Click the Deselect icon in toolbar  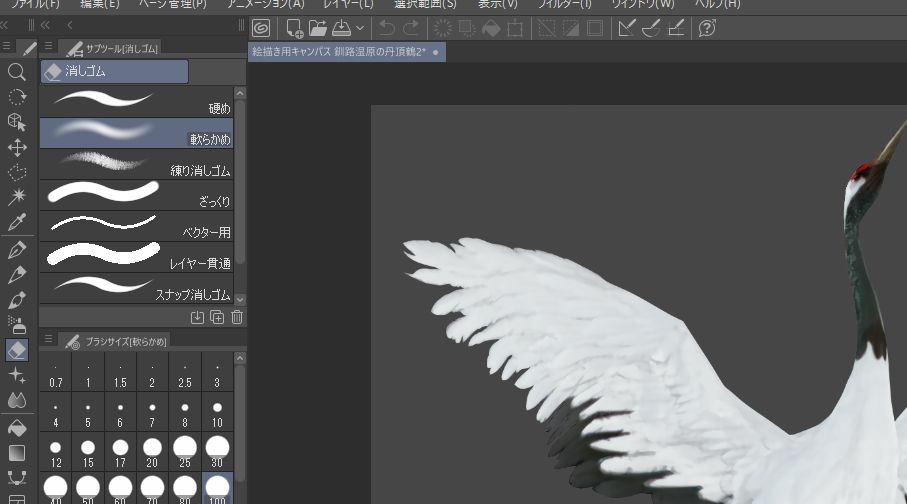coord(547,28)
